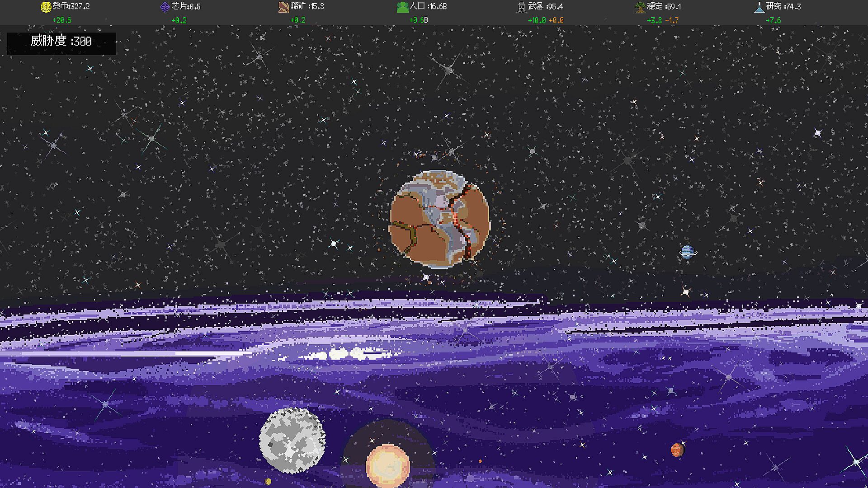
Task: Click the orange -1.7 stability loss value
Action: 672,20
